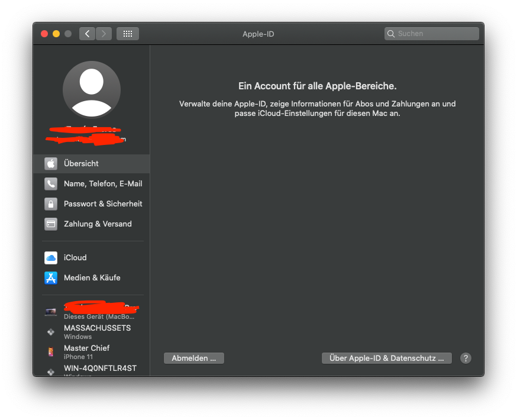Select the Übersicht Apple icon

(50, 163)
